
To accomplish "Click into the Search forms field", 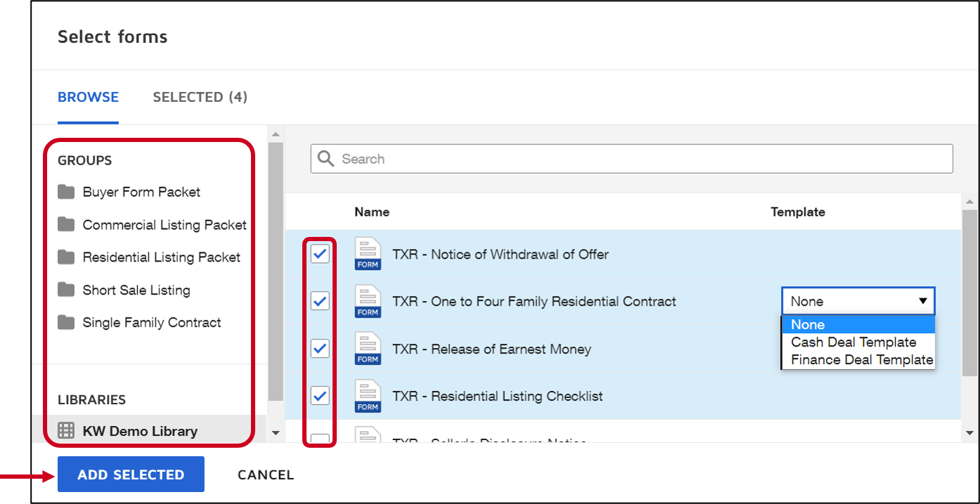I will point(631,159).
